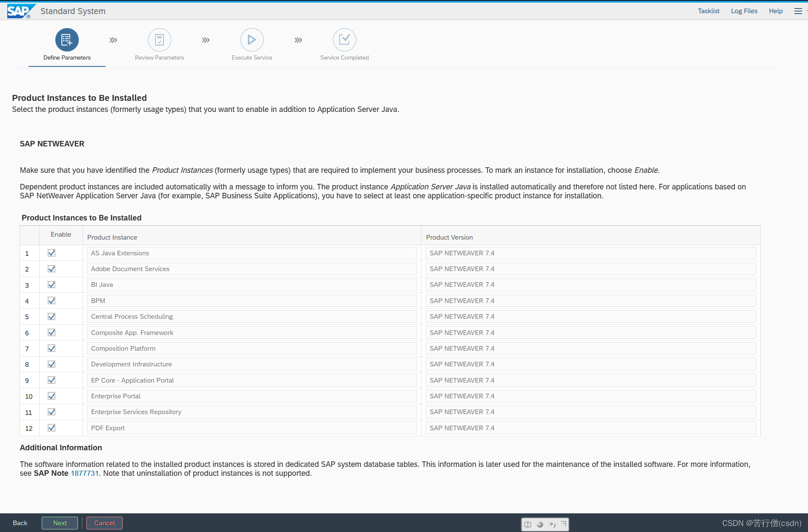Select the Define Parameters step icon
The image size is (808, 532).
67,40
